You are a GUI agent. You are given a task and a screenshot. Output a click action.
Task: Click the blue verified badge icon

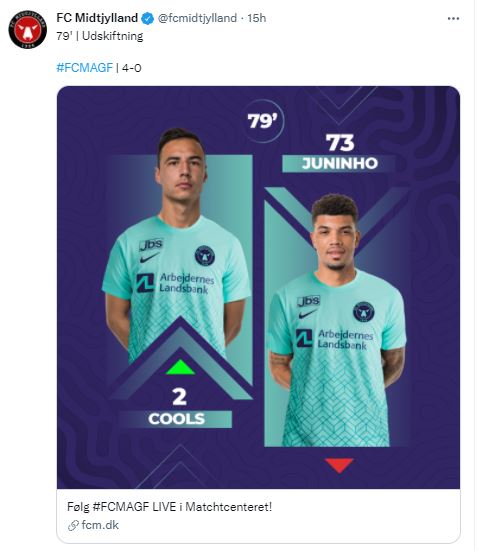pos(147,18)
